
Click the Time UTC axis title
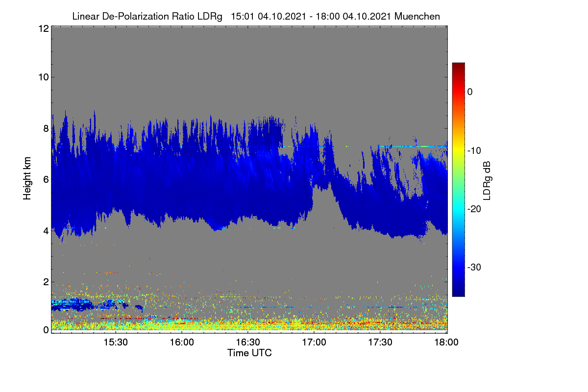[249, 353]
